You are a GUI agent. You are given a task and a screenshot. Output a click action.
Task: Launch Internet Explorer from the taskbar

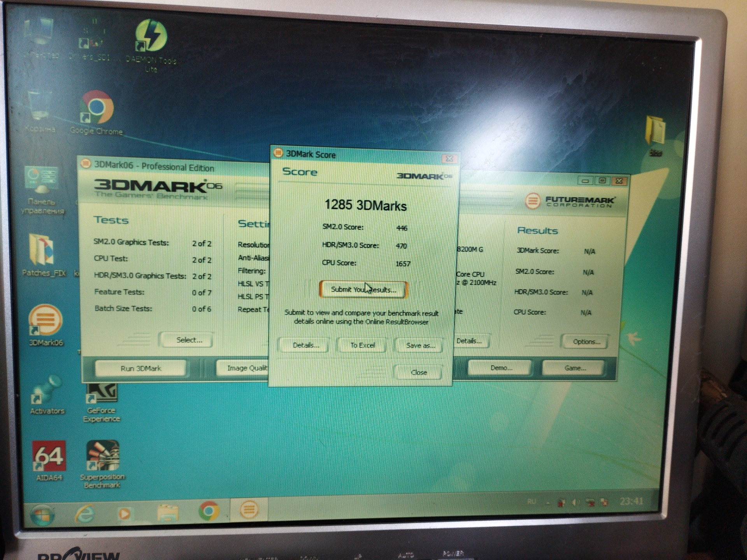tap(85, 513)
